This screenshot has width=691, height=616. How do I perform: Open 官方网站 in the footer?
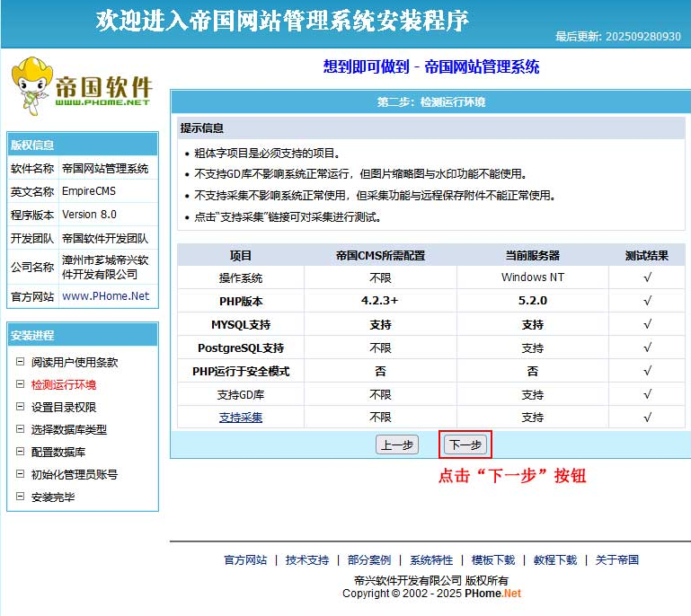click(x=245, y=559)
